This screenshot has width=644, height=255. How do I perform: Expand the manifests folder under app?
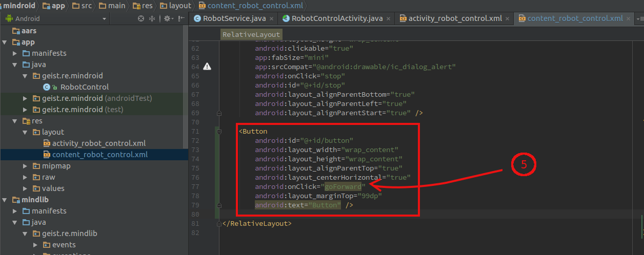point(16,53)
